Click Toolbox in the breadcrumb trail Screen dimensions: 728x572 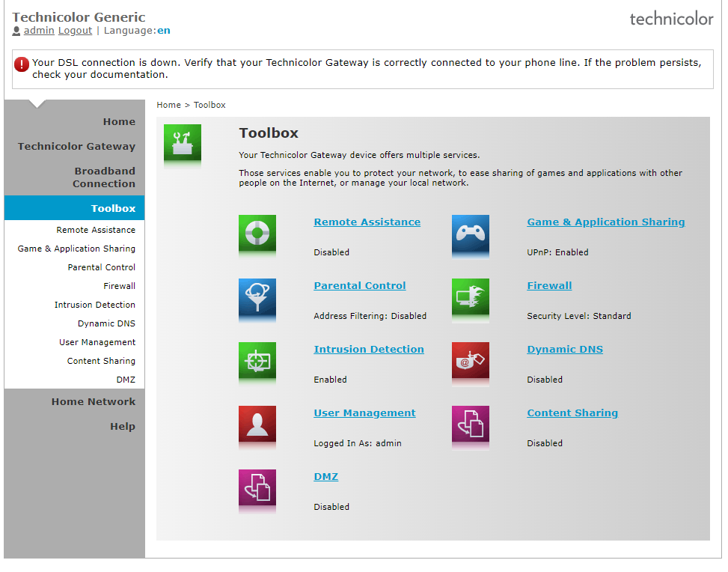pos(209,105)
